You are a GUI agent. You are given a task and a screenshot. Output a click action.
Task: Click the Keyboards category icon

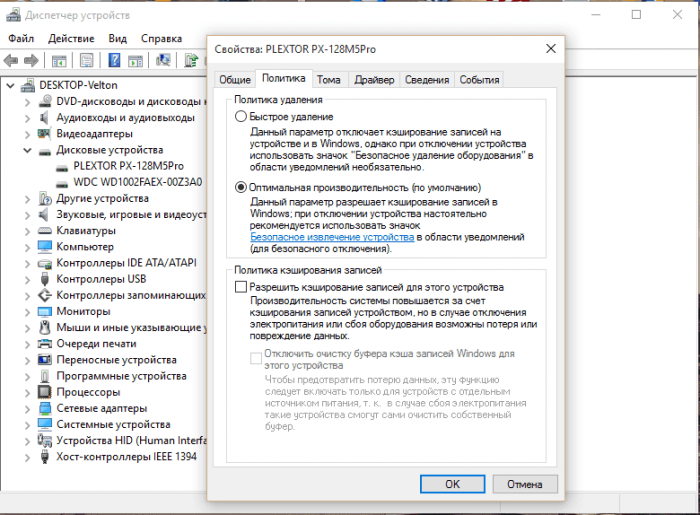click(x=44, y=230)
